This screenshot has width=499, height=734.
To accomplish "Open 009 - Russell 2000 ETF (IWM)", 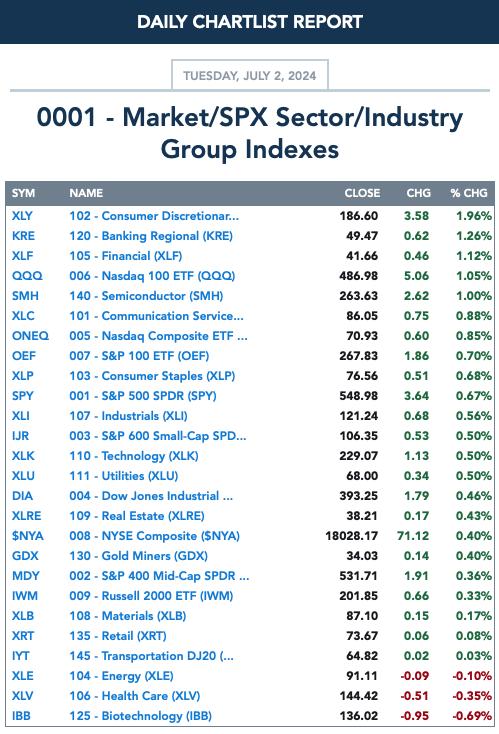I will pos(151,596).
